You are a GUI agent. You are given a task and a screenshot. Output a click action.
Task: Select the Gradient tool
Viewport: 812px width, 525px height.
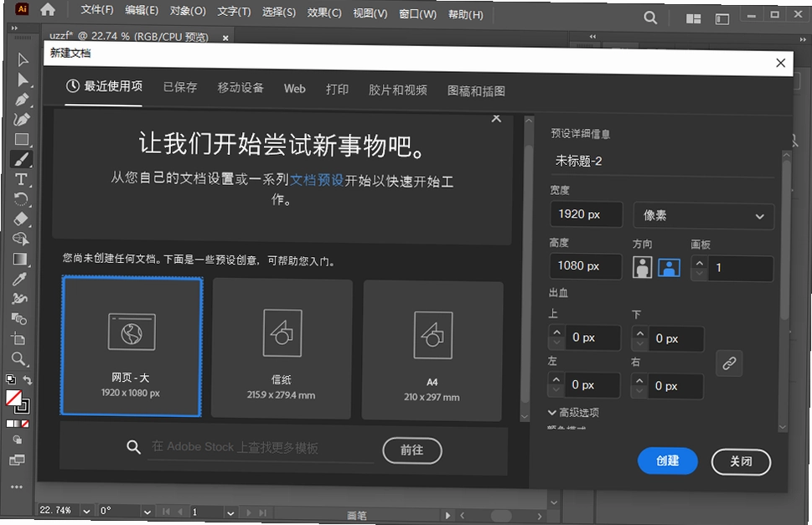point(20,259)
